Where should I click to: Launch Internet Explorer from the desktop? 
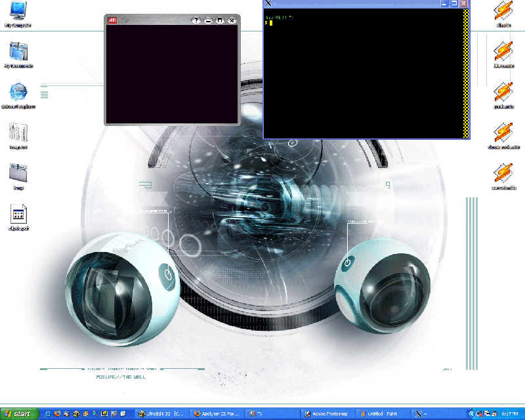pos(18,93)
